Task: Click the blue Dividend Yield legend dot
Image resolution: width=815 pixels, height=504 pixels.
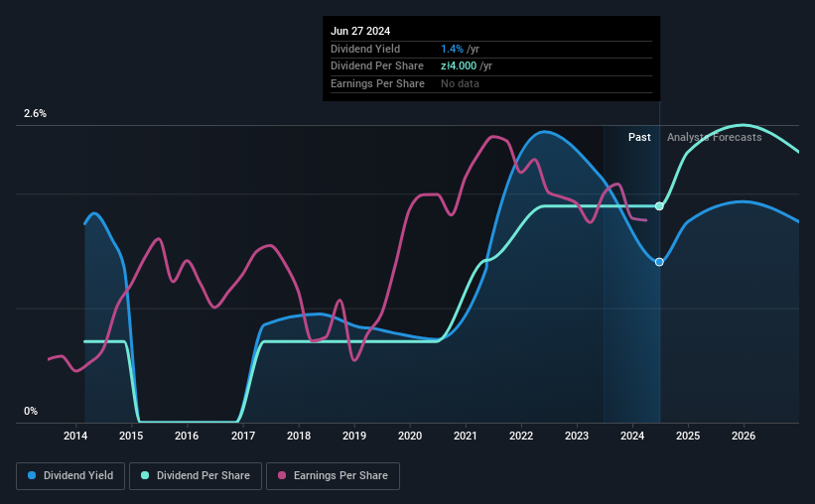Action: [32, 475]
